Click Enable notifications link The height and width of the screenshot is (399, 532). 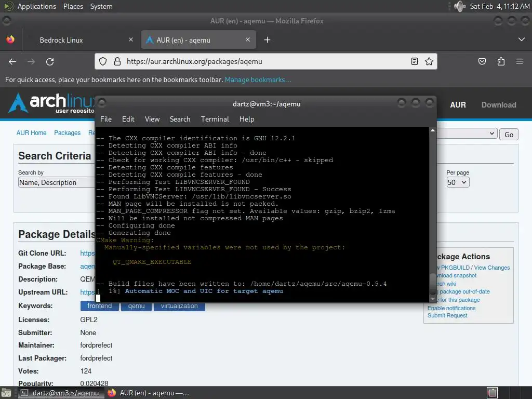pos(451,308)
